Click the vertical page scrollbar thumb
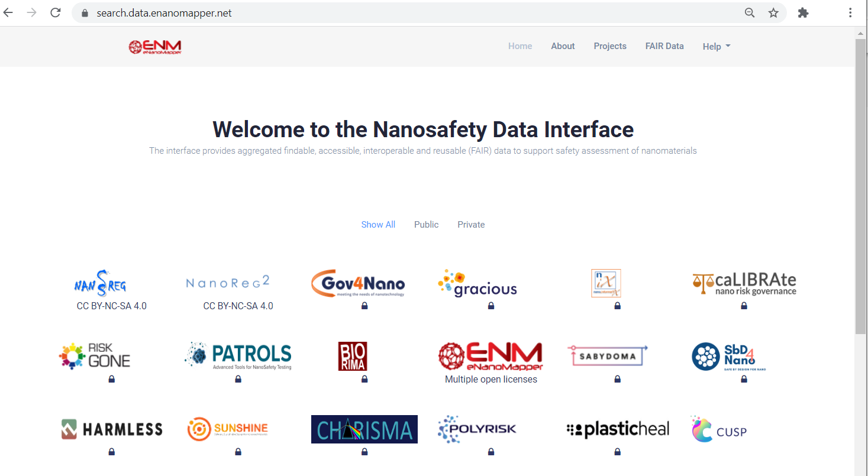 (861, 186)
